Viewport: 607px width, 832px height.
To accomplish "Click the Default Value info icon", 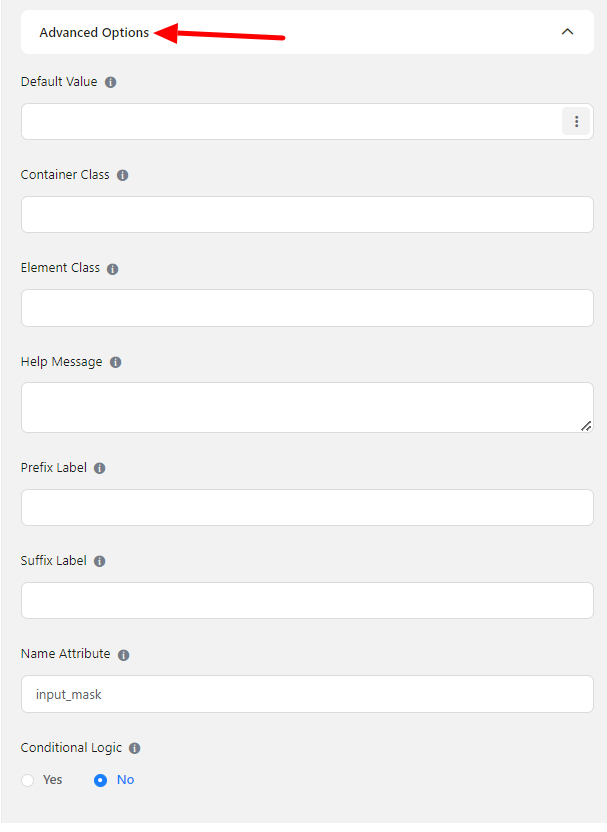I will click(111, 82).
